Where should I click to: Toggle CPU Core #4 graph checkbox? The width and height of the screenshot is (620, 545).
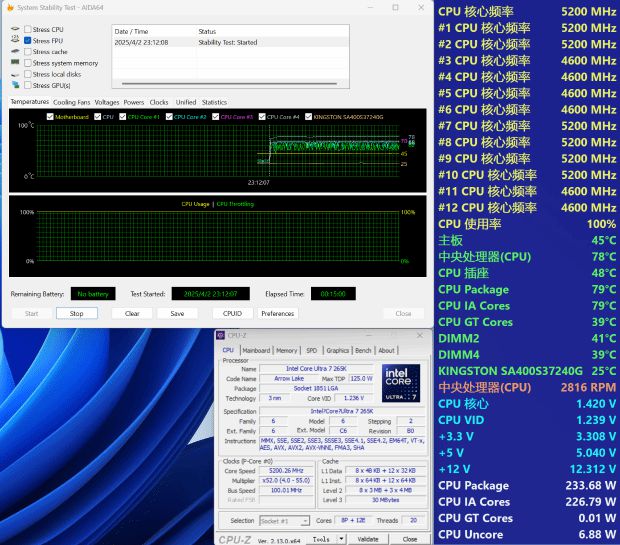point(262,117)
